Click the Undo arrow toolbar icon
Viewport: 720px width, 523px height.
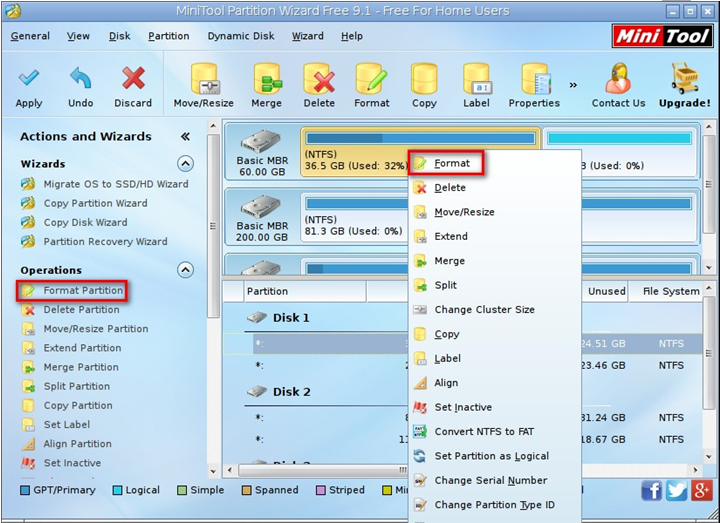[81, 78]
